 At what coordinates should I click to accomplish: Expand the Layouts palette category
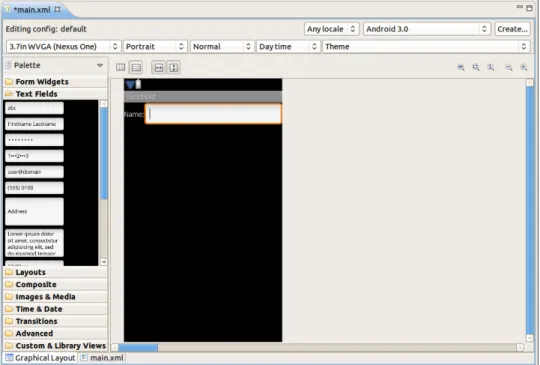(55, 272)
